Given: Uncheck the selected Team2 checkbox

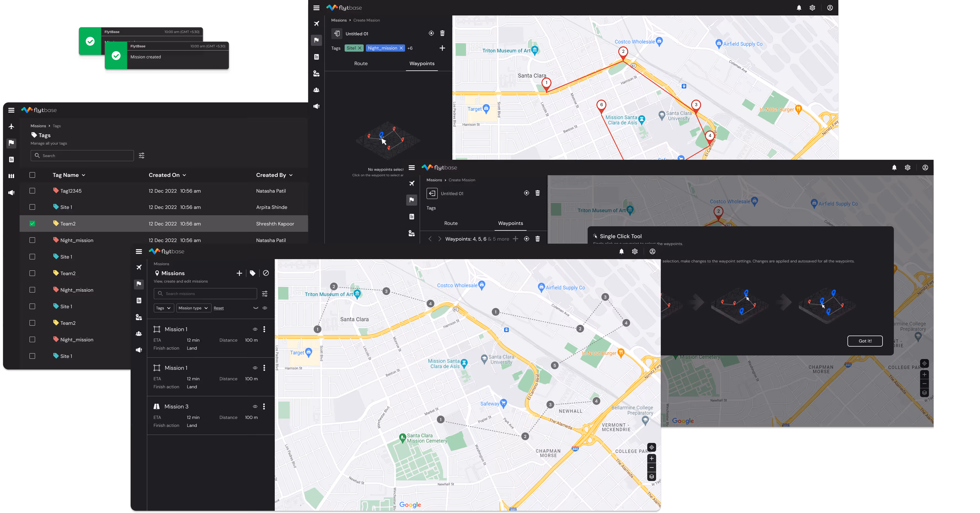Looking at the screenshot, I should click(x=32, y=224).
